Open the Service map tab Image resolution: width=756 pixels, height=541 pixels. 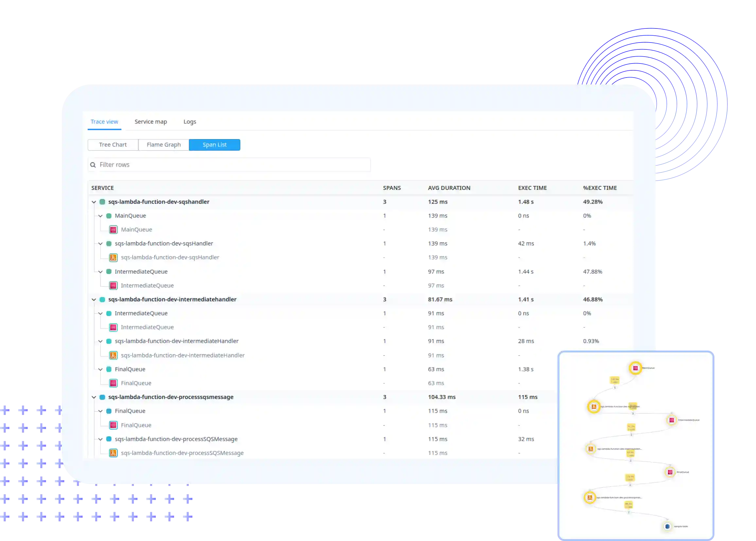(150, 121)
